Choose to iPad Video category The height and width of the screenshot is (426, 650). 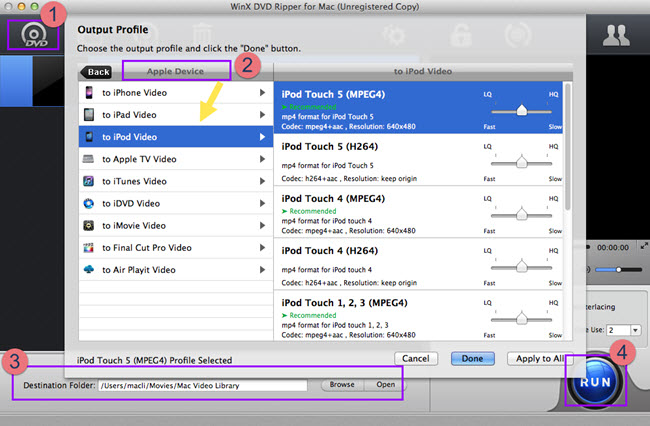tap(176, 114)
